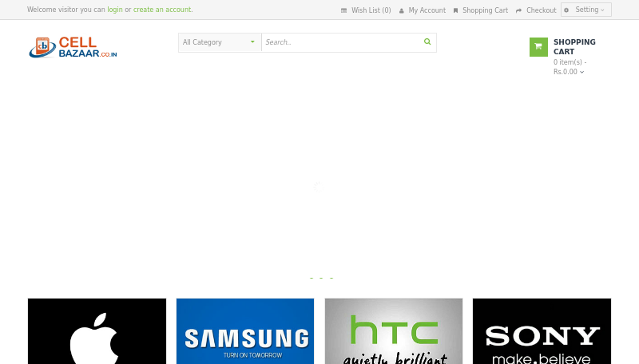639x364 pixels.
Task: Click the Setting gear icon
Action: (x=566, y=10)
